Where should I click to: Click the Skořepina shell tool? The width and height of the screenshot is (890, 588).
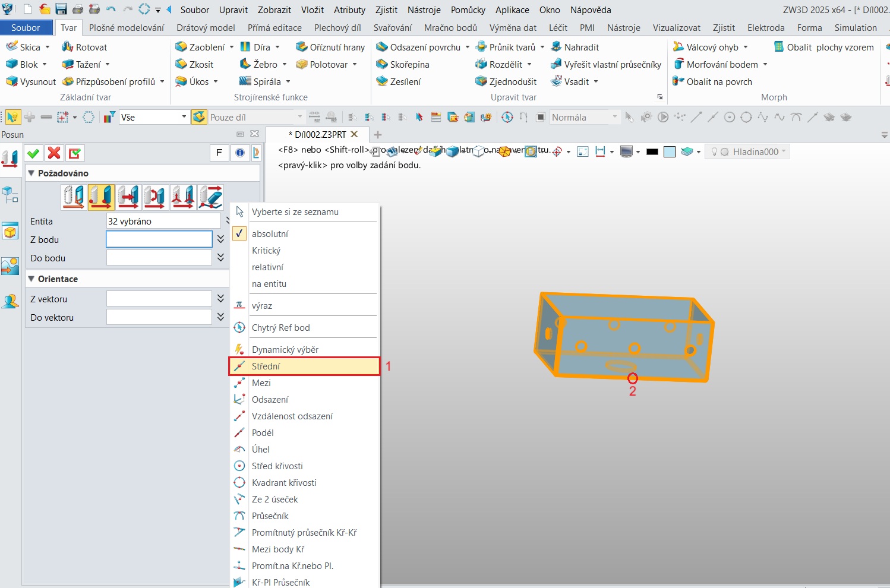(x=403, y=64)
